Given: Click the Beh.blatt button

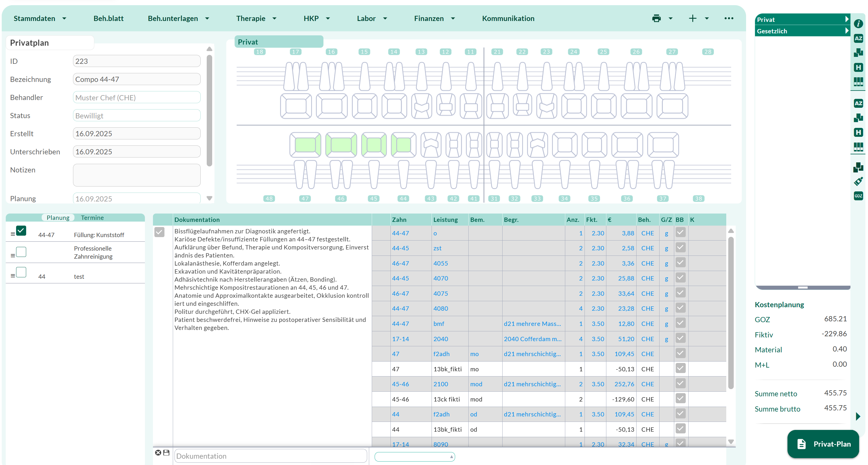Looking at the screenshot, I should 108,18.
